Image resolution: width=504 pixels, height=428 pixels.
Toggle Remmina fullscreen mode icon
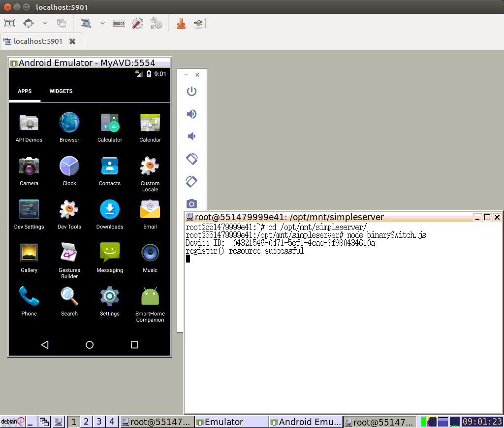[28, 23]
